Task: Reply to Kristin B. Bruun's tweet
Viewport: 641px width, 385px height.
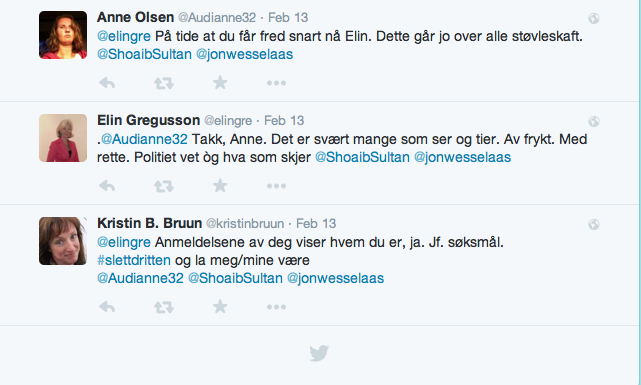Action: [107, 307]
